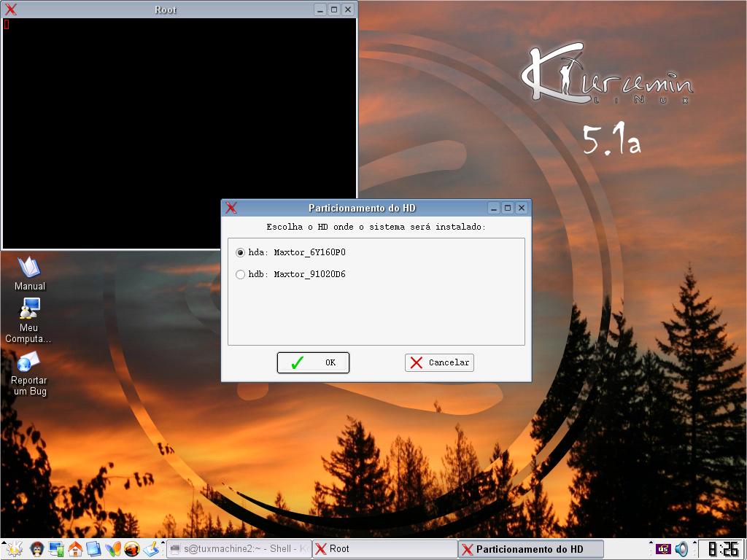
Task: Launch the butterfly icon in the panel
Action: click(x=113, y=549)
